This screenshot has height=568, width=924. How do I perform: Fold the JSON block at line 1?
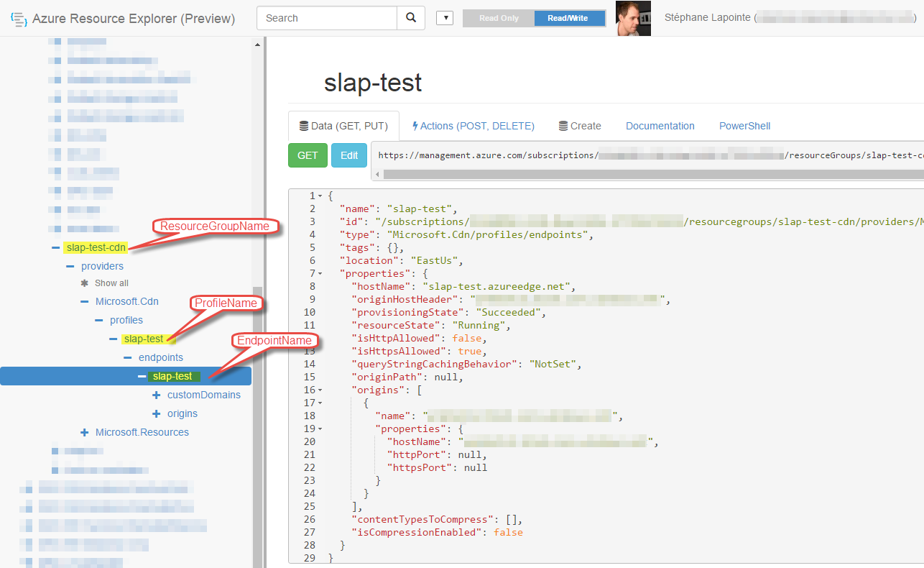point(320,196)
